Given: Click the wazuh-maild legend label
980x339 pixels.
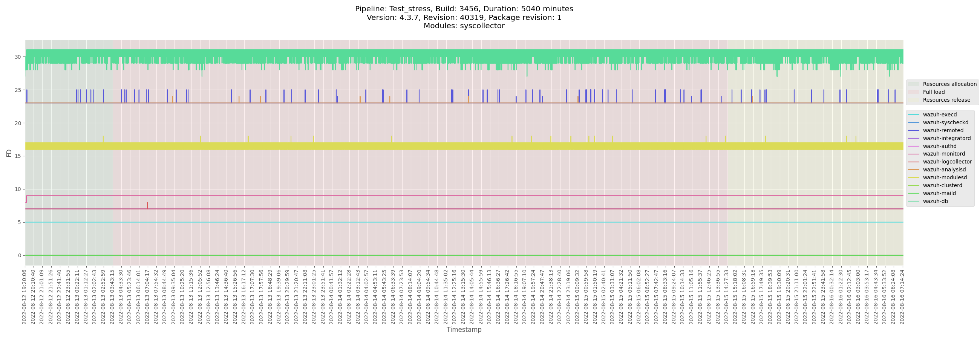Looking at the screenshot, I should [939, 194].
